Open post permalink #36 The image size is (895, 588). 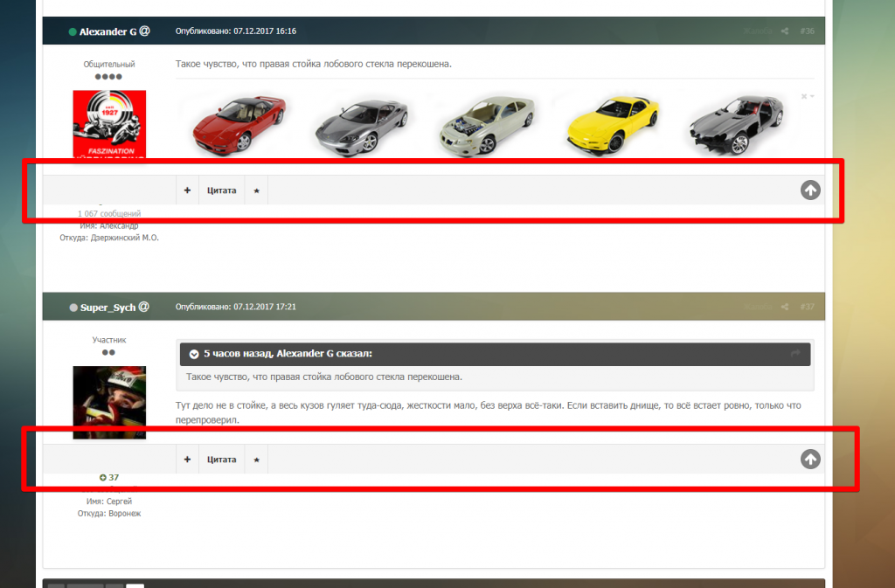(809, 31)
